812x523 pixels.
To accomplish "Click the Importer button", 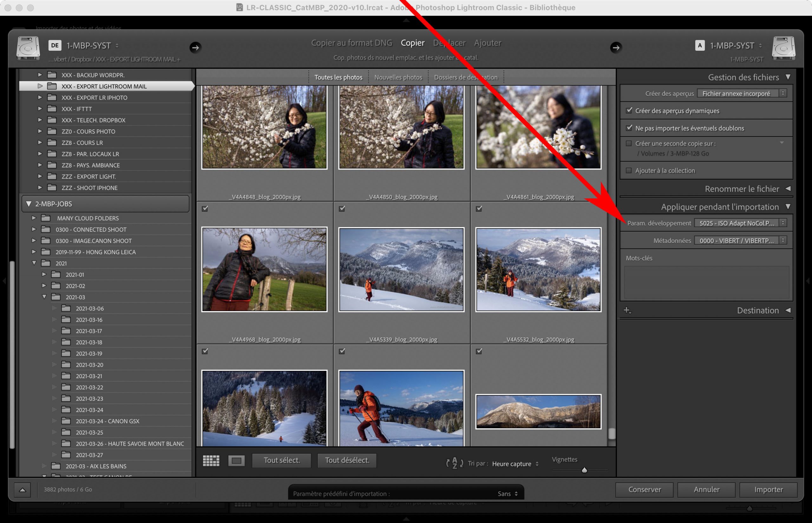I will (769, 490).
